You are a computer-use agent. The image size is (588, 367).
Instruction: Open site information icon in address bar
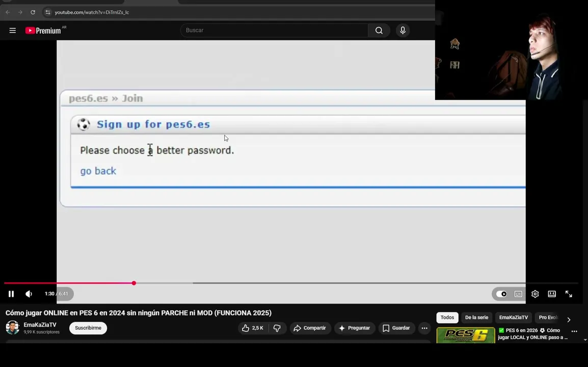click(x=47, y=12)
